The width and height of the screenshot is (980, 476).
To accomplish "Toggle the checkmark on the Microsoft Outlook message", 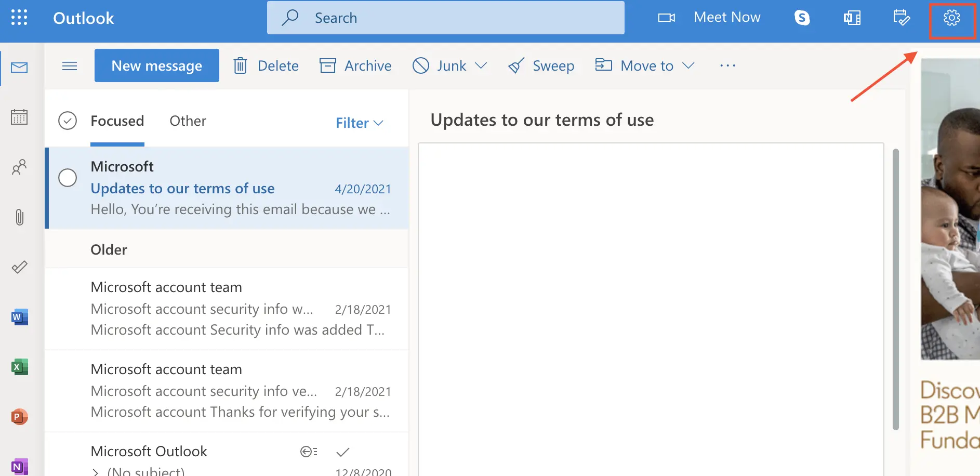I will pos(342,451).
